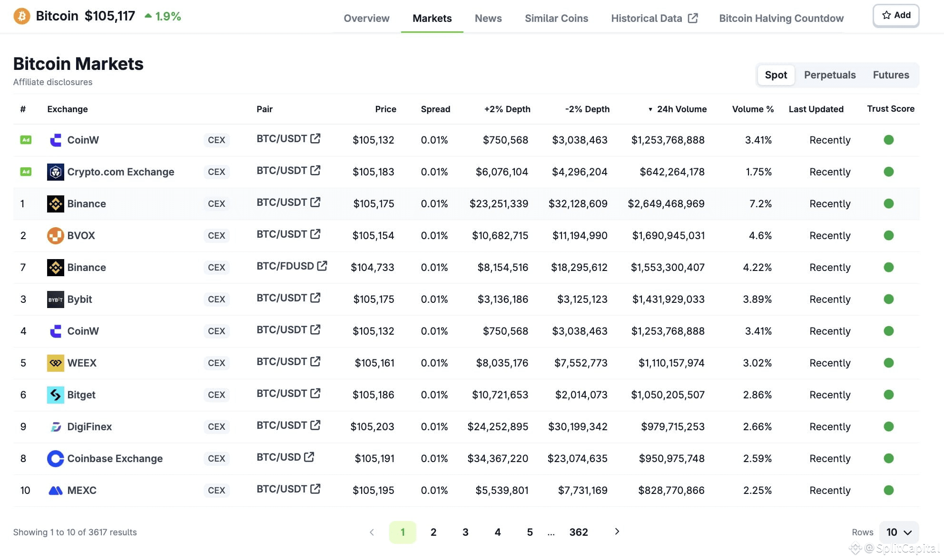The image size is (944, 560).
Task: Switch to Futures market type
Action: [891, 75]
